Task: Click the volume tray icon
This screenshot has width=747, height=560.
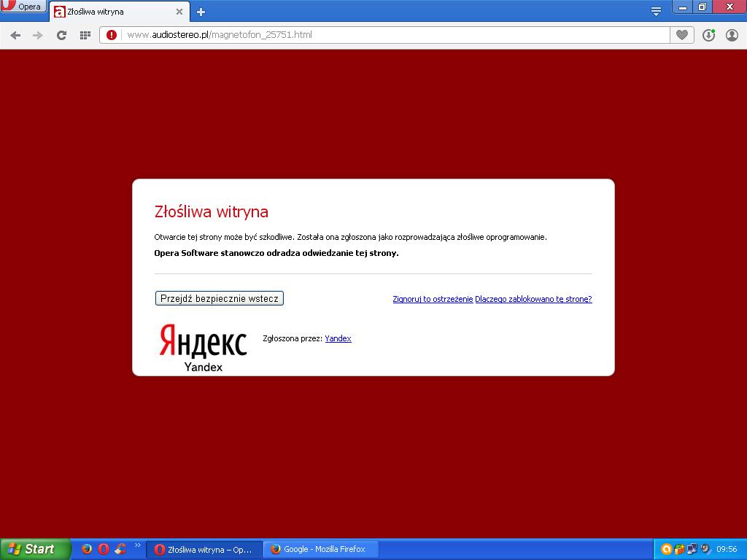Action: coord(705,550)
